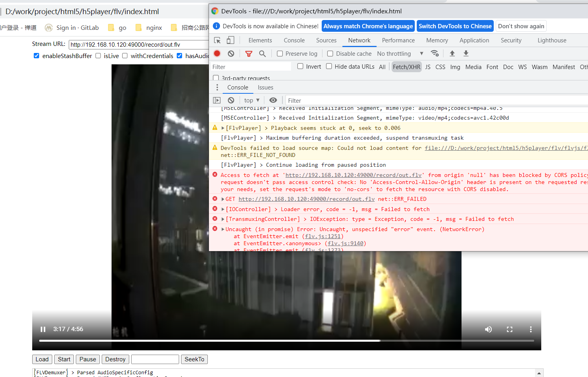Export HAR file with download icon
Screen dimensions: 588x377
[466, 53]
